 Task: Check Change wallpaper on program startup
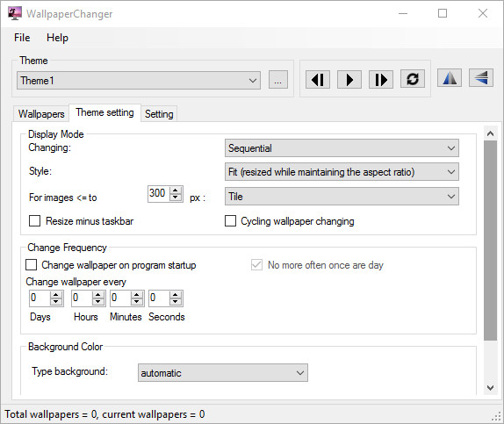[x=32, y=265]
